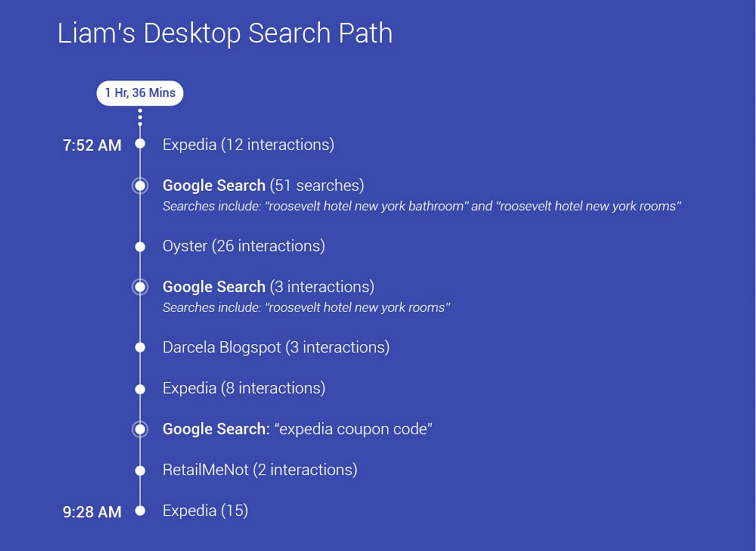Select the ringed marker for 'Google Search (51 searches)'

pos(140,186)
